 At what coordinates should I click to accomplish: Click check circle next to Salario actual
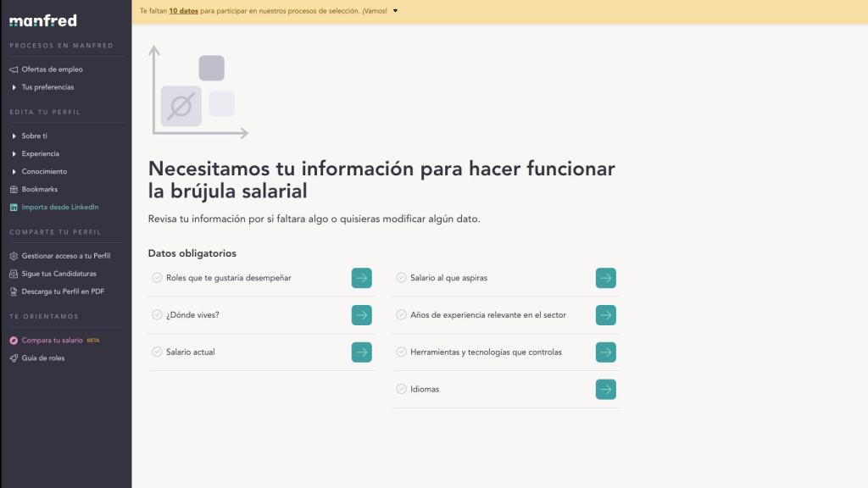pos(157,352)
